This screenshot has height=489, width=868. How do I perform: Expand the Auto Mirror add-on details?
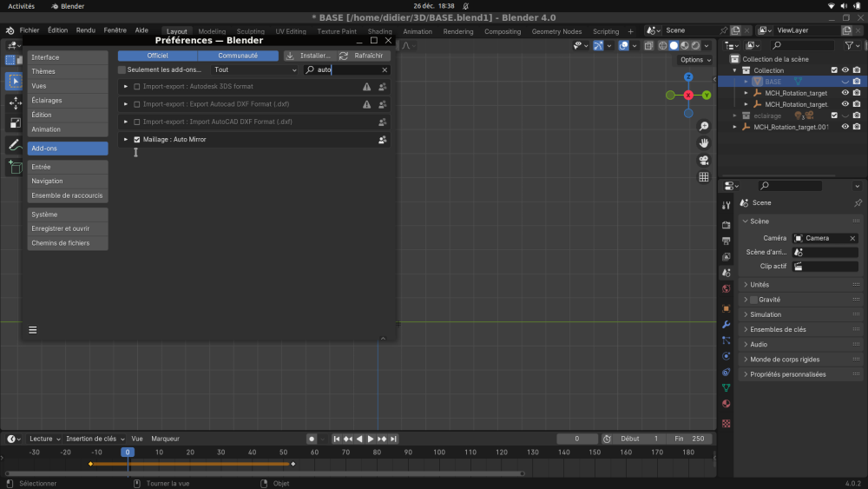pyautogui.click(x=126, y=139)
